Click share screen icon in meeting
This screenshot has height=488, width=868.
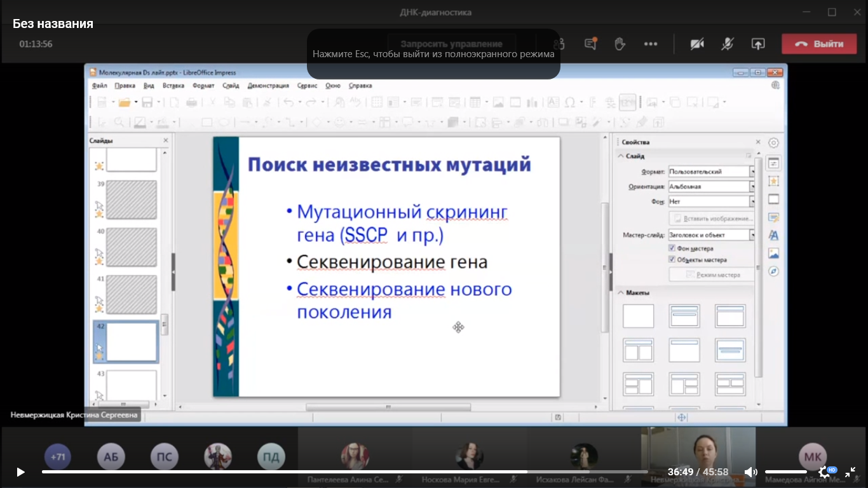pos(758,44)
